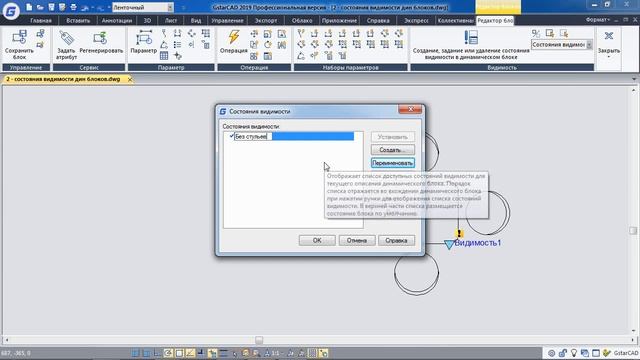Click the Справка button in the dialog

click(396, 240)
